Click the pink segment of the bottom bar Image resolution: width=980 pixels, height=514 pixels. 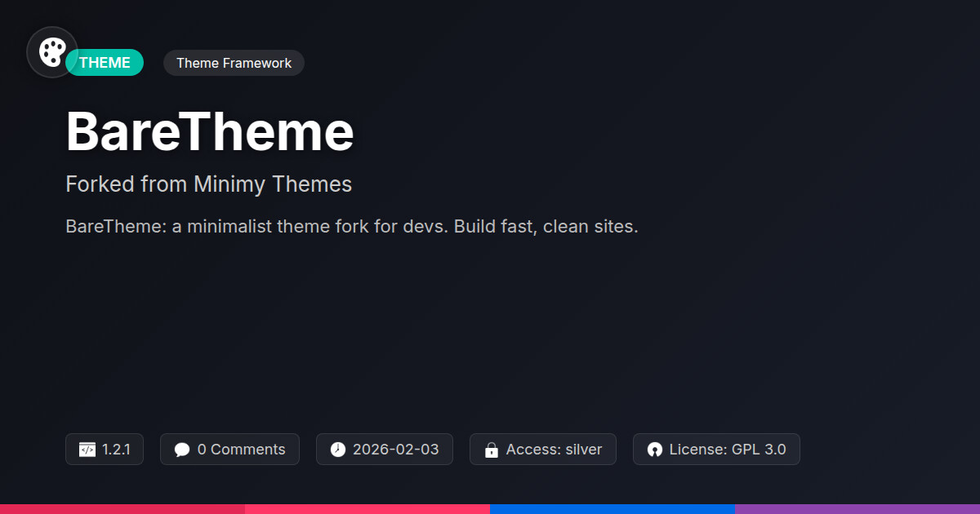pos(367,508)
